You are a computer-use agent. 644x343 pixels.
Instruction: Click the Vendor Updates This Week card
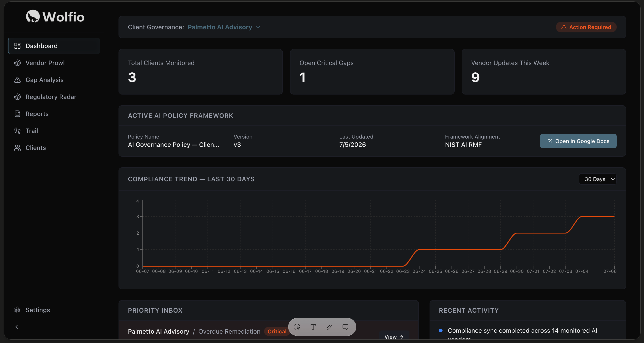(544, 72)
